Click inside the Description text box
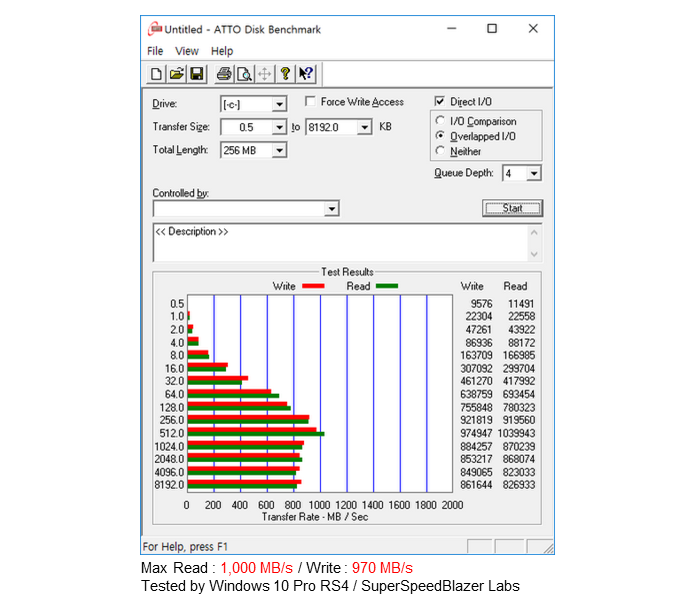The image size is (695, 605). pos(340,243)
